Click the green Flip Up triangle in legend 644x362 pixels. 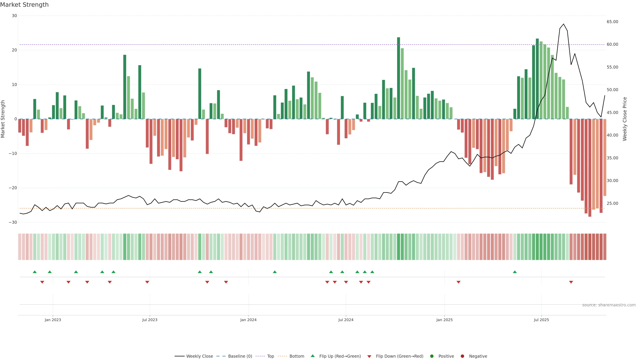pos(312,356)
